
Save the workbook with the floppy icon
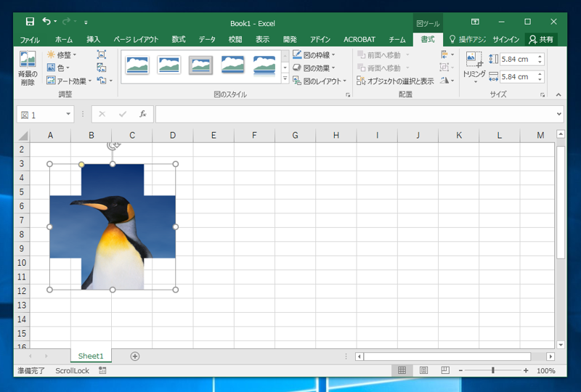coord(30,22)
